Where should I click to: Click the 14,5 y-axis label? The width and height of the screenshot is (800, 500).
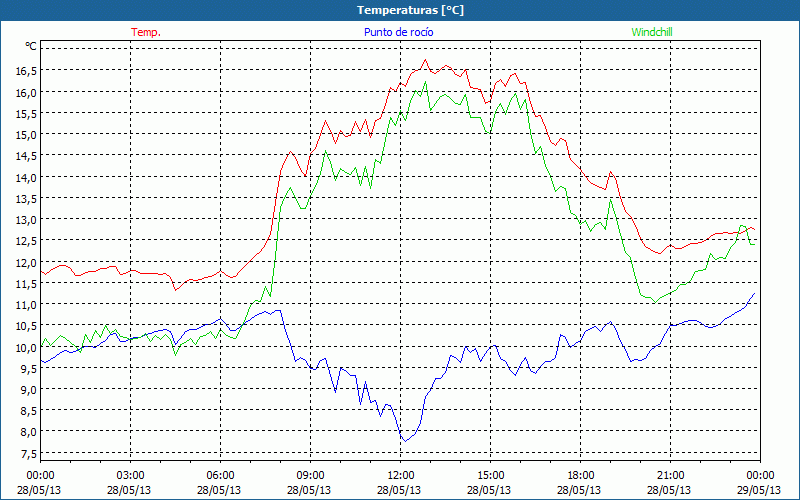click(x=26, y=156)
